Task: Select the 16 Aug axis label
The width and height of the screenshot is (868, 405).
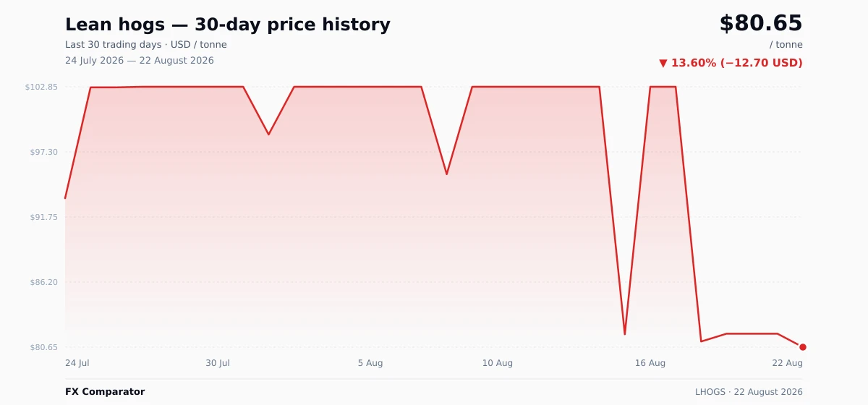Action: pos(650,363)
